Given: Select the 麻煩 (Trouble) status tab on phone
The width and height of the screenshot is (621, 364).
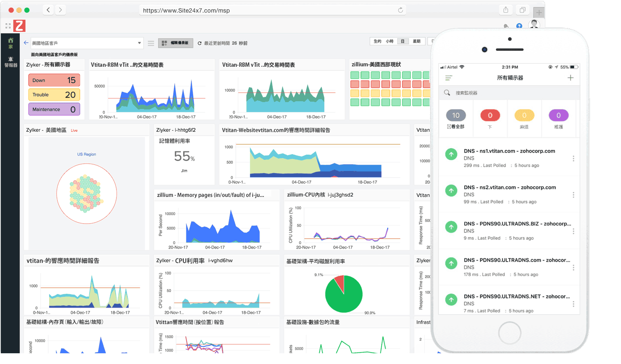Looking at the screenshot, I should (x=524, y=118).
